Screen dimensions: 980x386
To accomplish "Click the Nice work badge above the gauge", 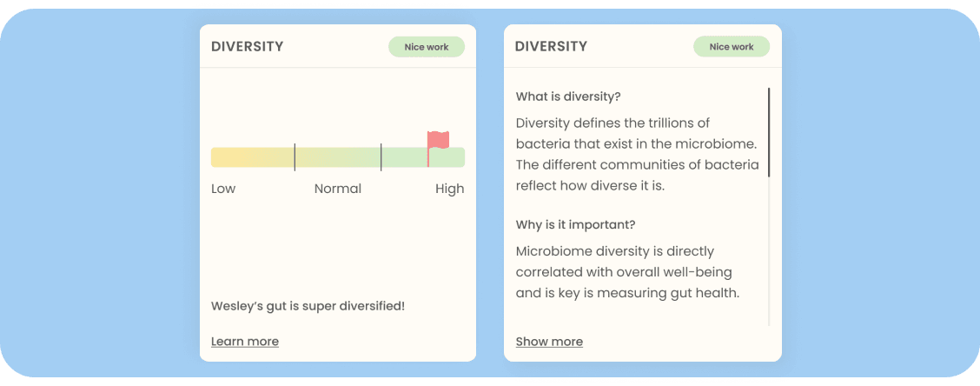I will click(x=427, y=47).
